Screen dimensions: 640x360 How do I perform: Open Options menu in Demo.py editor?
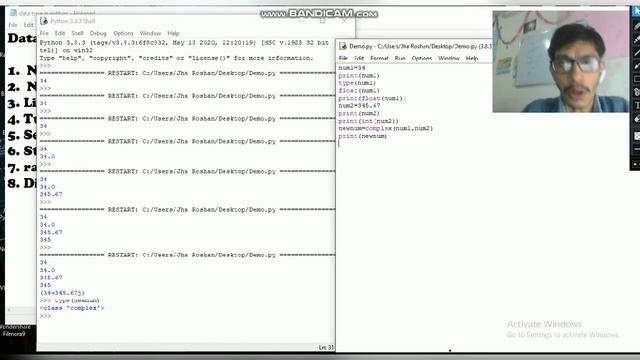point(422,58)
